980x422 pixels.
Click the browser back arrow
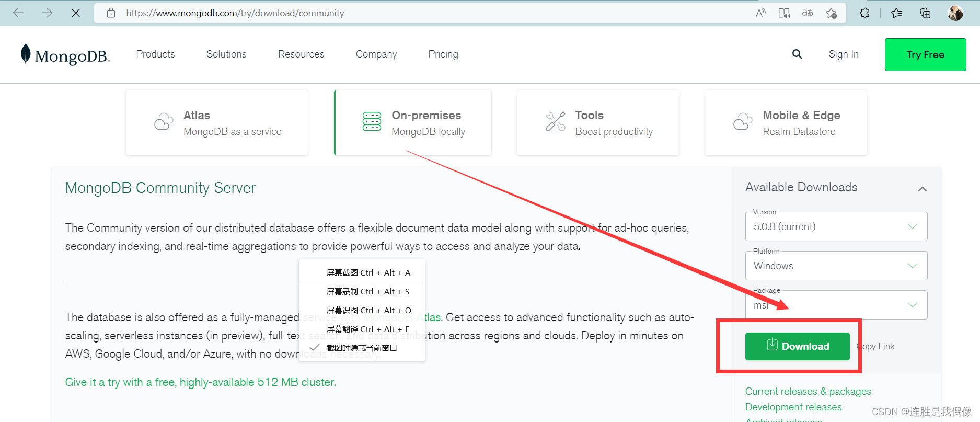[x=18, y=13]
